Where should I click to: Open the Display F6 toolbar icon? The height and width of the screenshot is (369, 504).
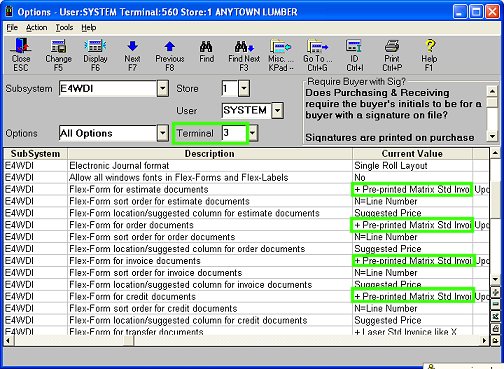pos(95,54)
